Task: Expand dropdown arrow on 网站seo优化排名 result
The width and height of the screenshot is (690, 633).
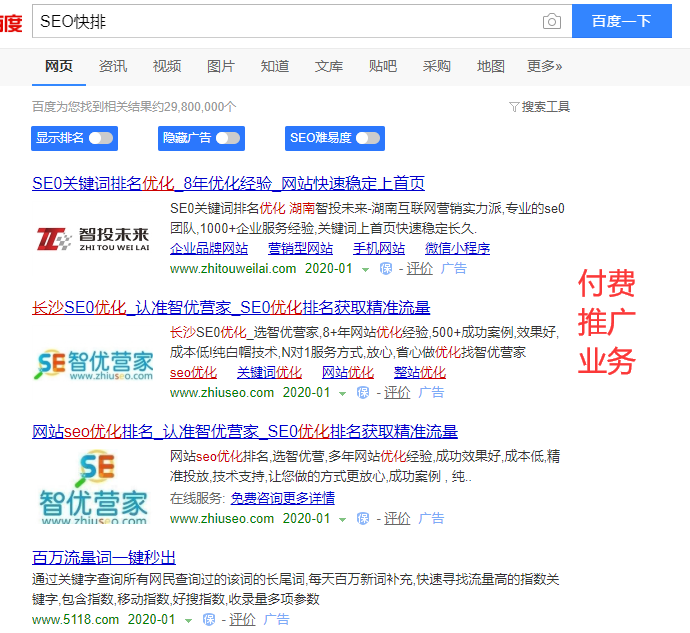Action: pyautogui.click(x=342, y=520)
